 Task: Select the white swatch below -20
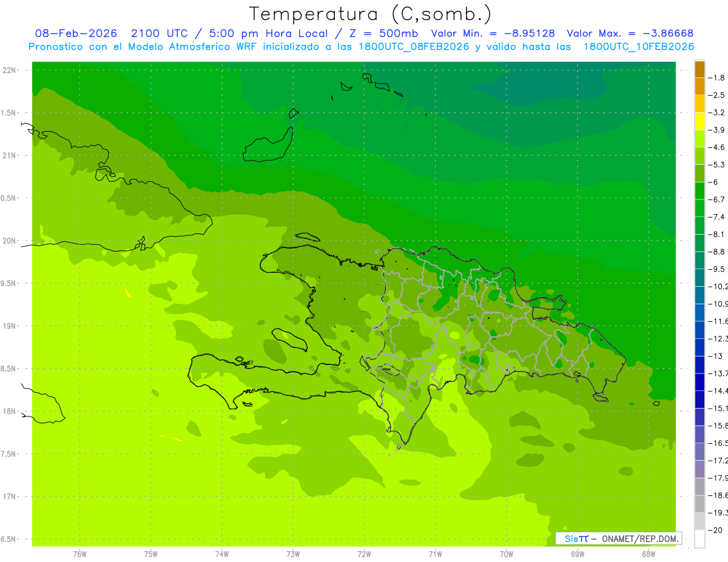tap(699, 538)
